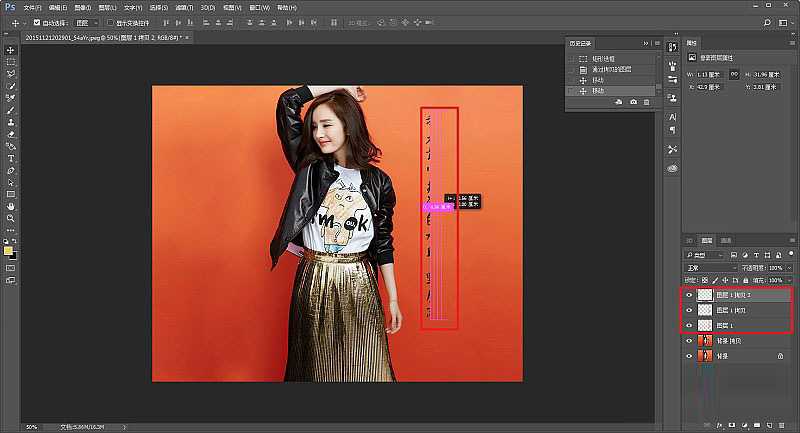Click the link width and height icon
Viewport: 800px width, 433px height.
pyautogui.click(x=734, y=74)
